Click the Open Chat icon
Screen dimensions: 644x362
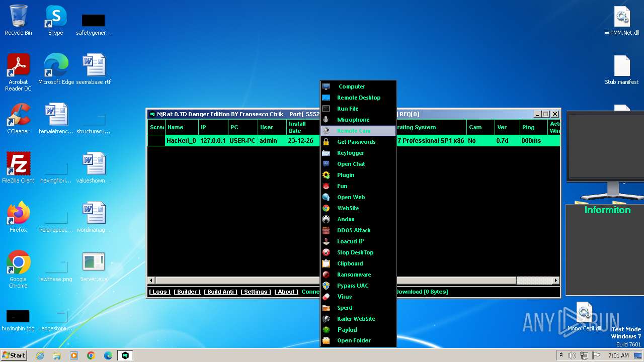[x=326, y=164]
